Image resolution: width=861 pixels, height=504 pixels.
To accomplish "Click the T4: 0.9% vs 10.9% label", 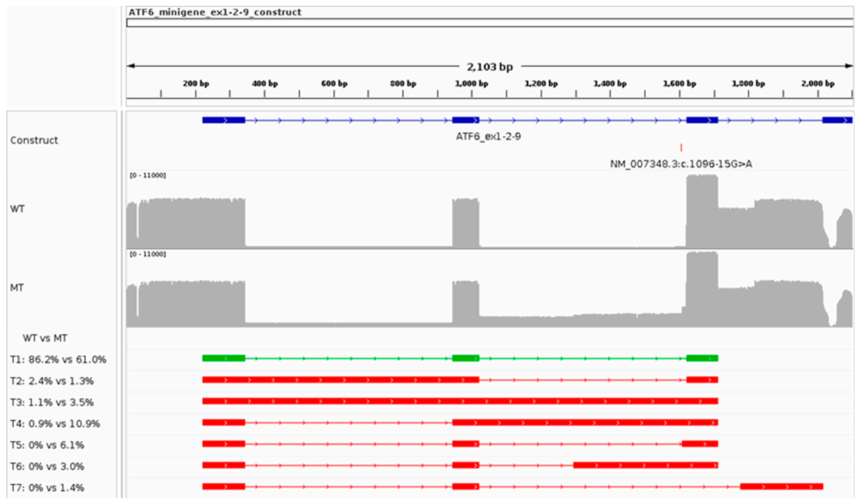I will coord(55,424).
